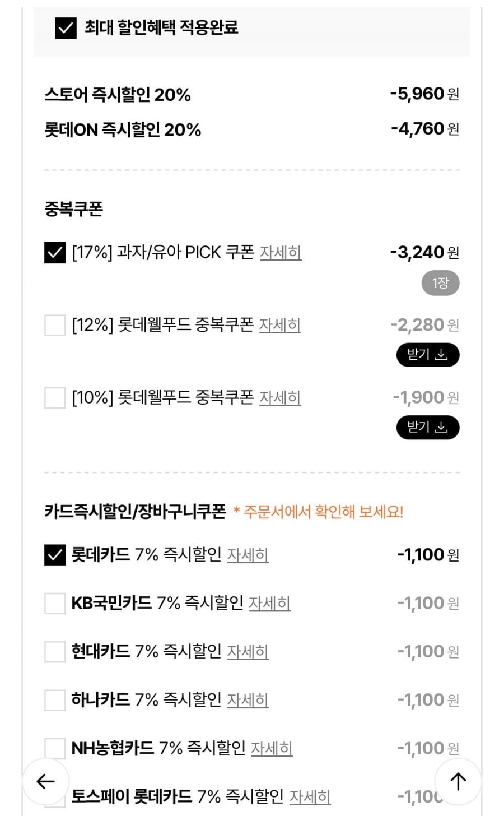
Task: Select the 12% 롯데웰푸드 중복쿠폰 checkbox
Action: (55, 325)
